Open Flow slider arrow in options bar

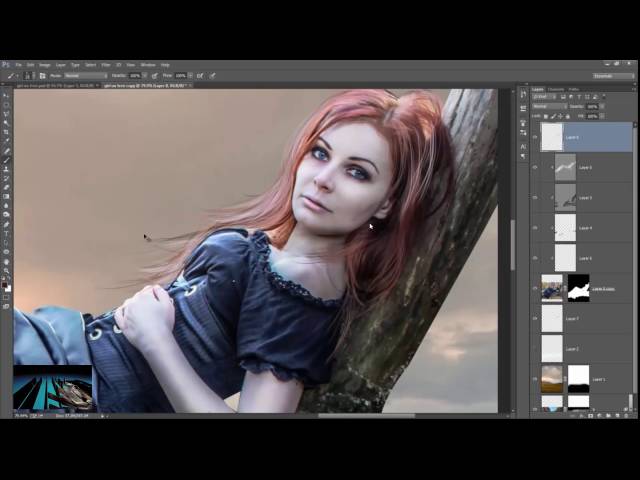(190, 76)
